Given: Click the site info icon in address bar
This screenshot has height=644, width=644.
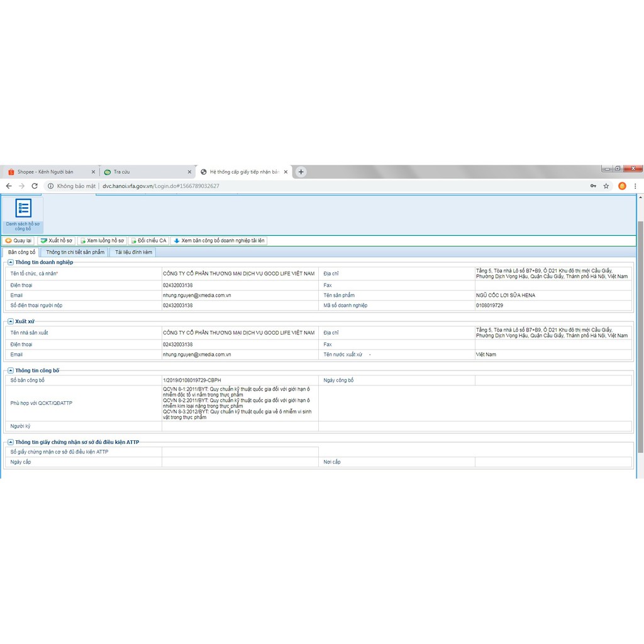Looking at the screenshot, I should tap(51, 186).
